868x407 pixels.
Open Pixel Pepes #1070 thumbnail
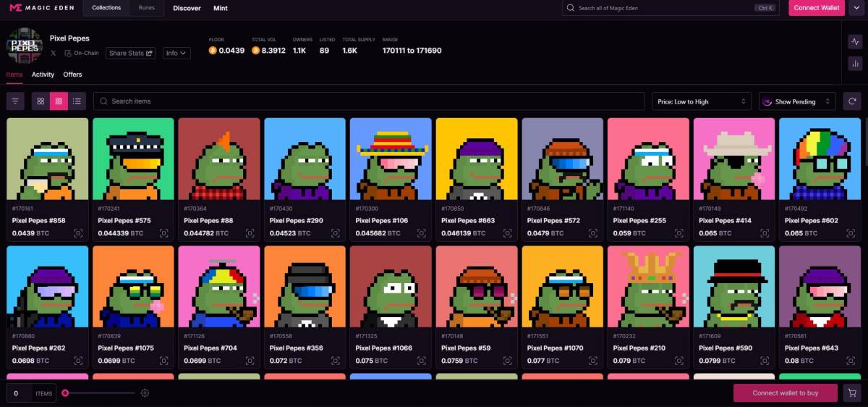click(562, 287)
